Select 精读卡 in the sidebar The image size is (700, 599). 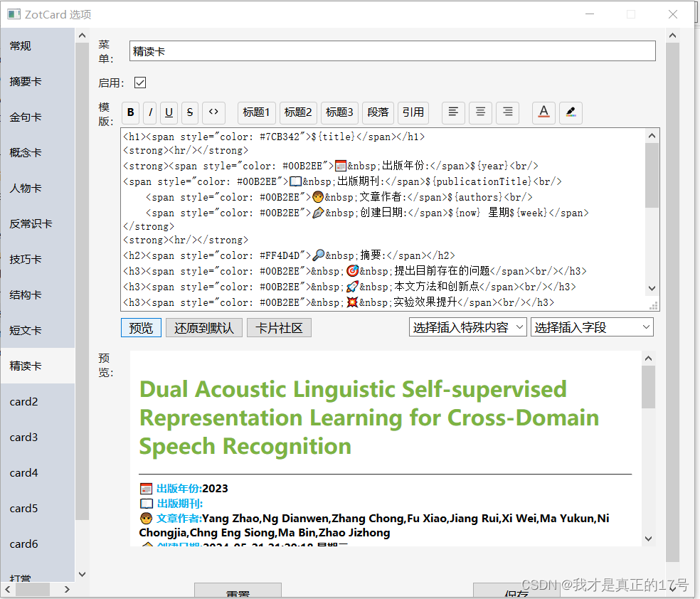click(x=38, y=366)
